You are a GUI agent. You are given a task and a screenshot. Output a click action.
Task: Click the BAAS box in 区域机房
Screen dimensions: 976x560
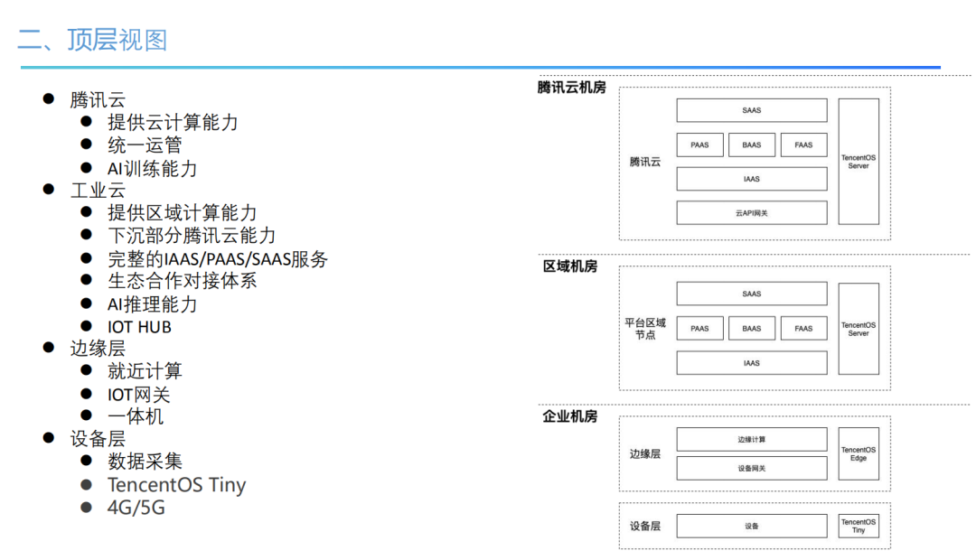coord(752,329)
